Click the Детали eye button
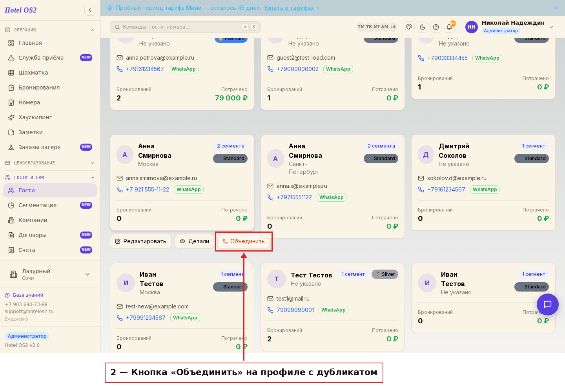 pos(195,241)
